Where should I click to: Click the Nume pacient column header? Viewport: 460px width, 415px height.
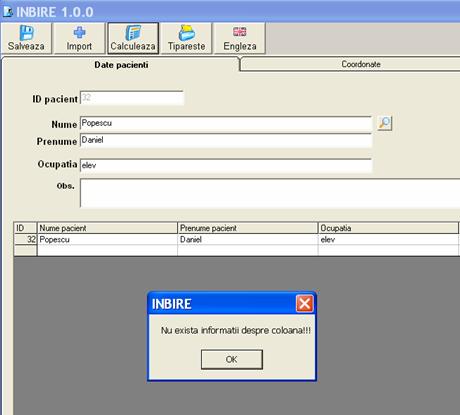[x=107, y=228]
